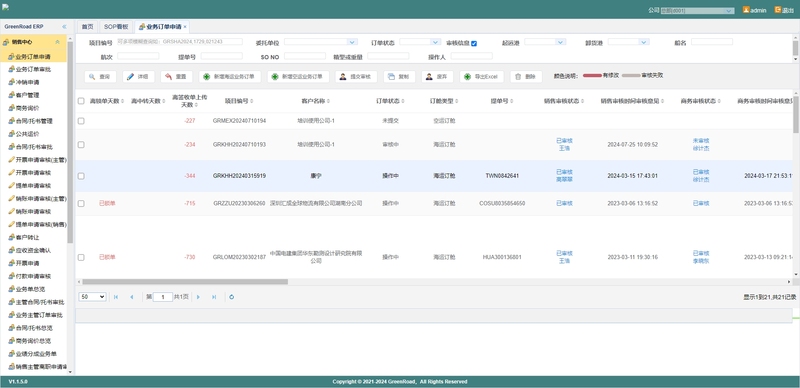This screenshot has width=800, height=388.
Task: Click the 导出Excel export button
Action: tap(481, 77)
